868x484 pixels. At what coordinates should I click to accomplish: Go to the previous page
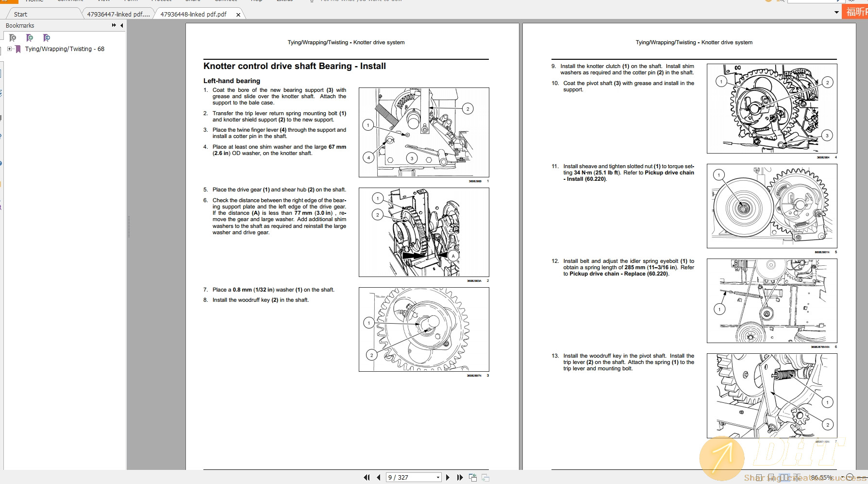click(x=378, y=478)
